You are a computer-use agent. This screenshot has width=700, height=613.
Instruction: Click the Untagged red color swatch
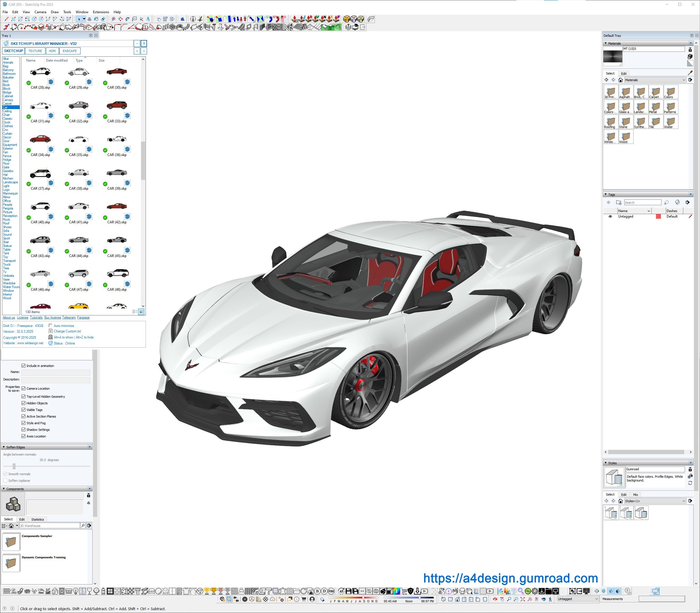point(658,216)
